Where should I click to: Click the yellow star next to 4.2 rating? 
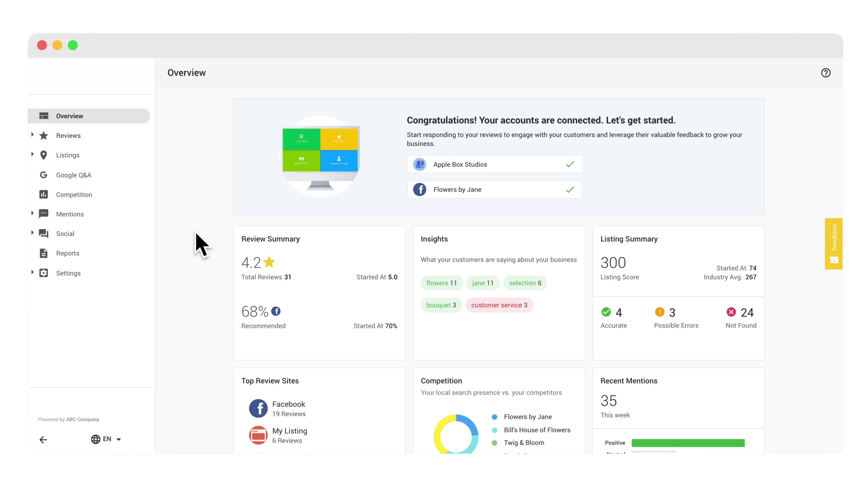coord(269,262)
